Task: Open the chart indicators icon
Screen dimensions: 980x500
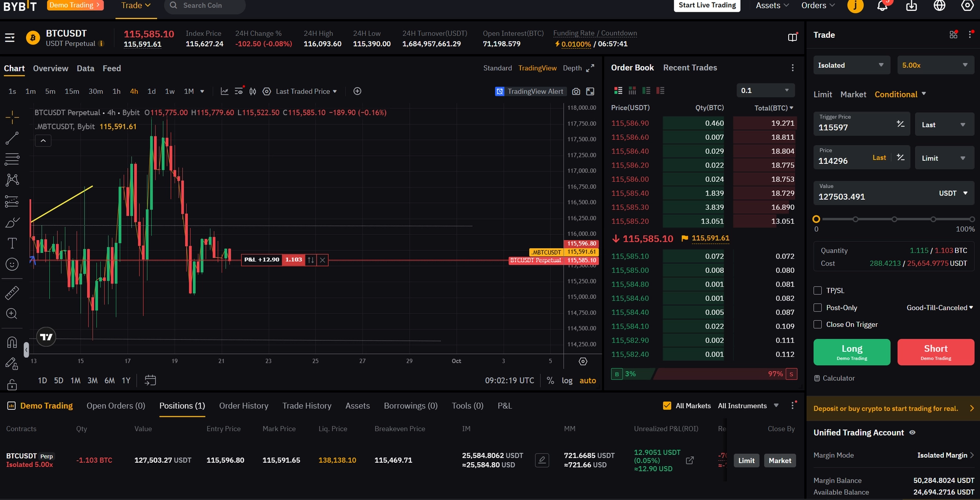Action: tap(224, 91)
